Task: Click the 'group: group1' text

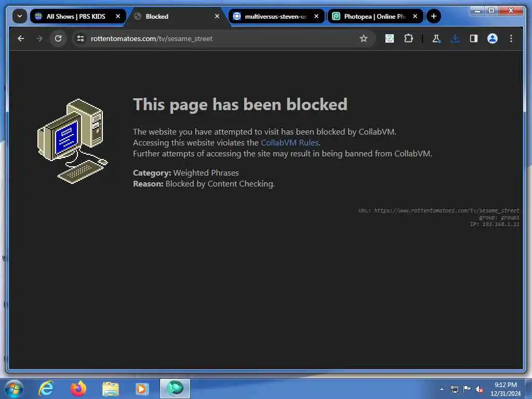Action: [499, 218]
